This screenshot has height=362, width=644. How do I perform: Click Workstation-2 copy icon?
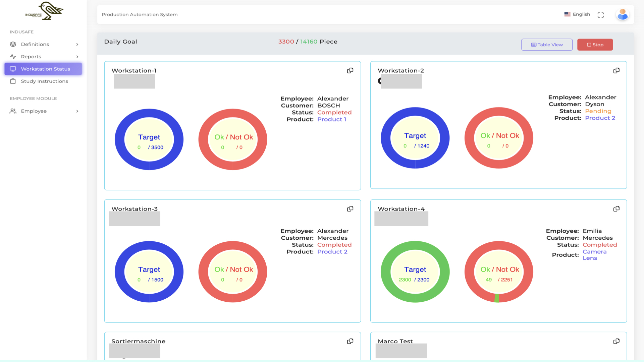[616, 70]
